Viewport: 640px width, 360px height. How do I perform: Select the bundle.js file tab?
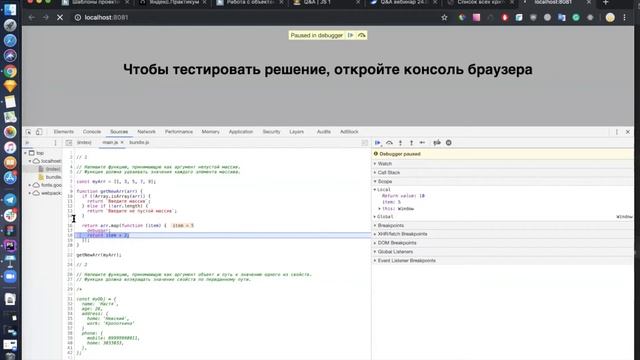coord(139,142)
